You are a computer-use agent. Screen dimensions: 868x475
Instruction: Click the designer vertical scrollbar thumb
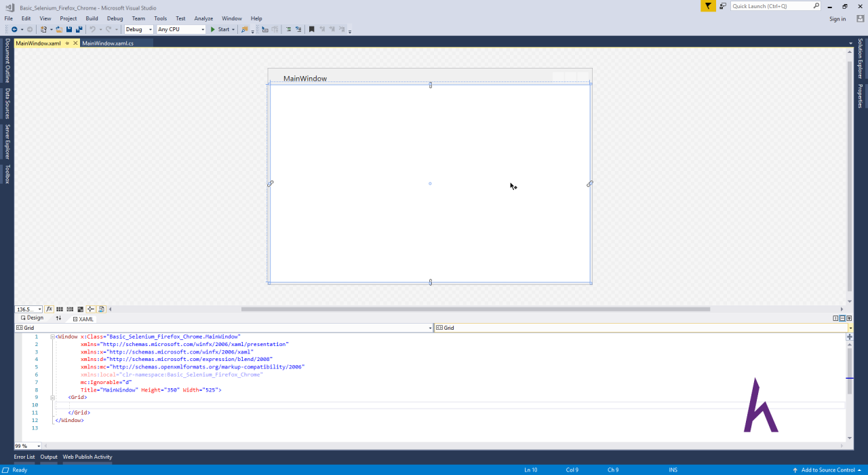coord(850,176)
